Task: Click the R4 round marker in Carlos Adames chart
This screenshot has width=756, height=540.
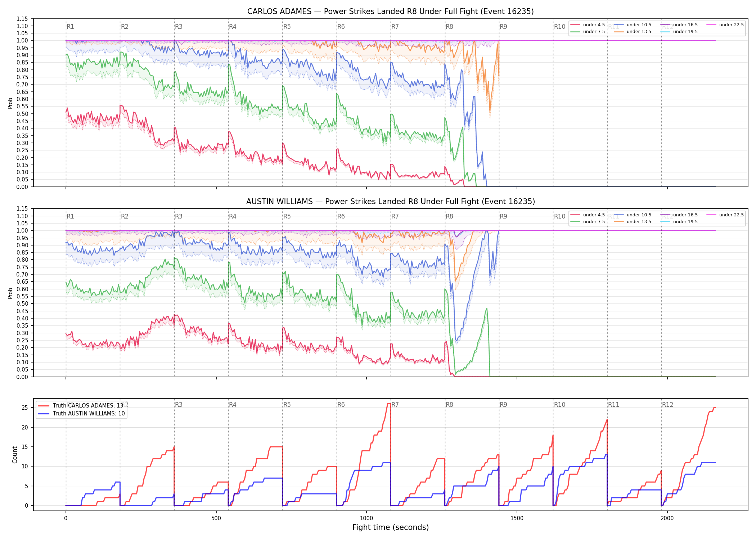Action: click(x=233, y=27)
